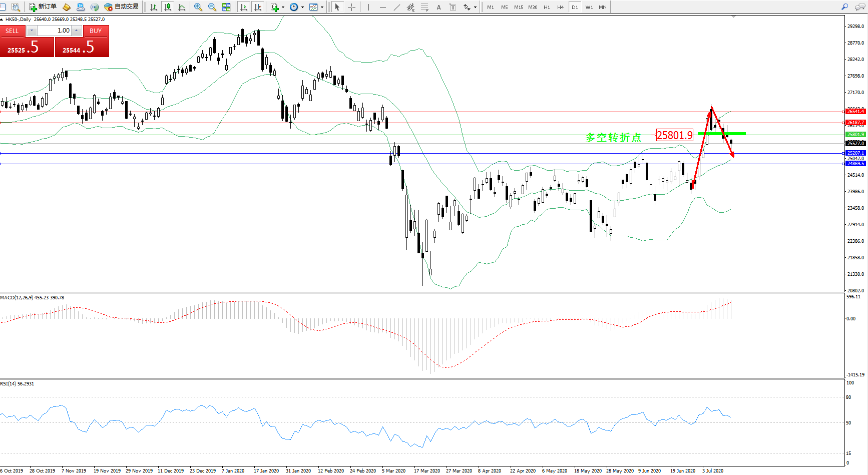Image resolution: width=868 pixels, height=475 pixels.
Task: Click the zoom in magnifier icon
Action: [198, 7]
